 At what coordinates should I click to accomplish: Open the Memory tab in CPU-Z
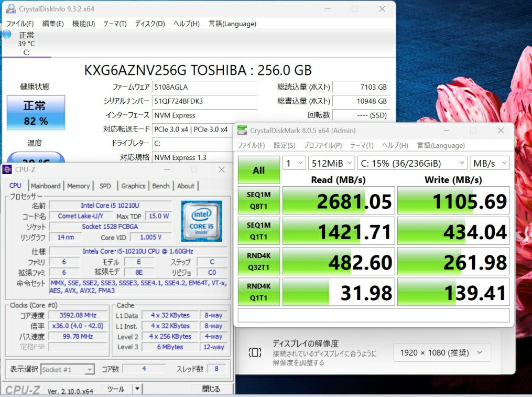pyautogui.click(x=78, y=186)
